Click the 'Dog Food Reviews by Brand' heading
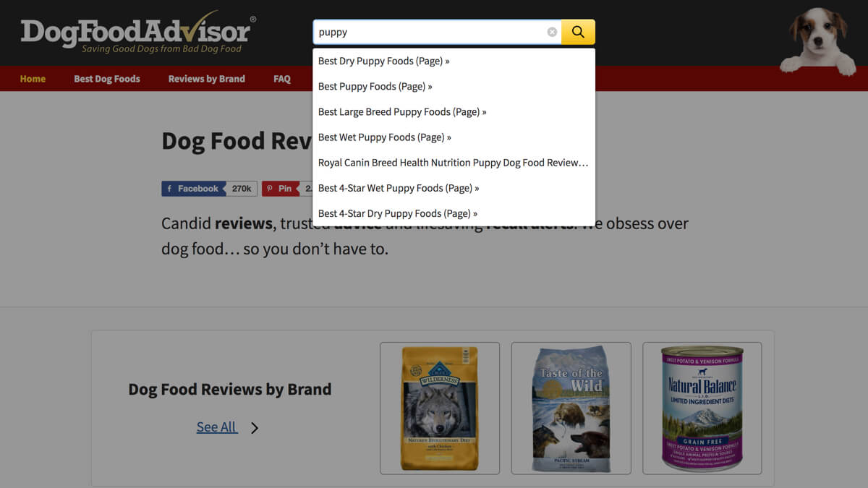868x488 pixels. tap(230, 389)
